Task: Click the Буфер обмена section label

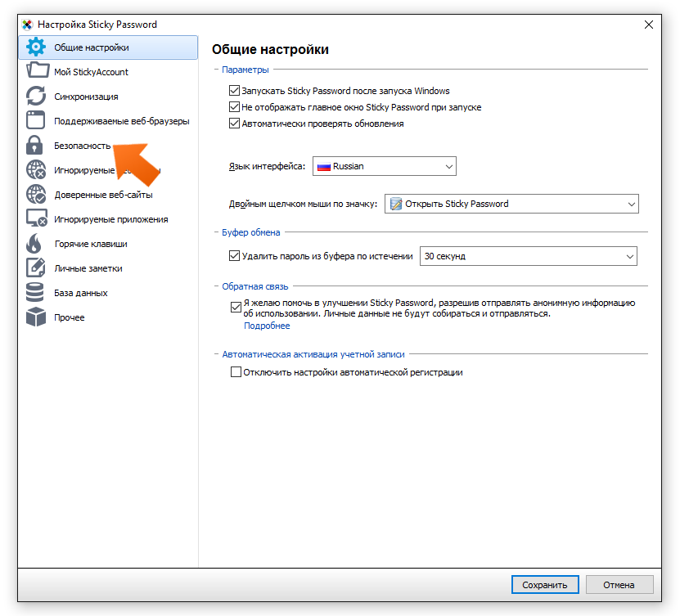Action: coord(251,232)
